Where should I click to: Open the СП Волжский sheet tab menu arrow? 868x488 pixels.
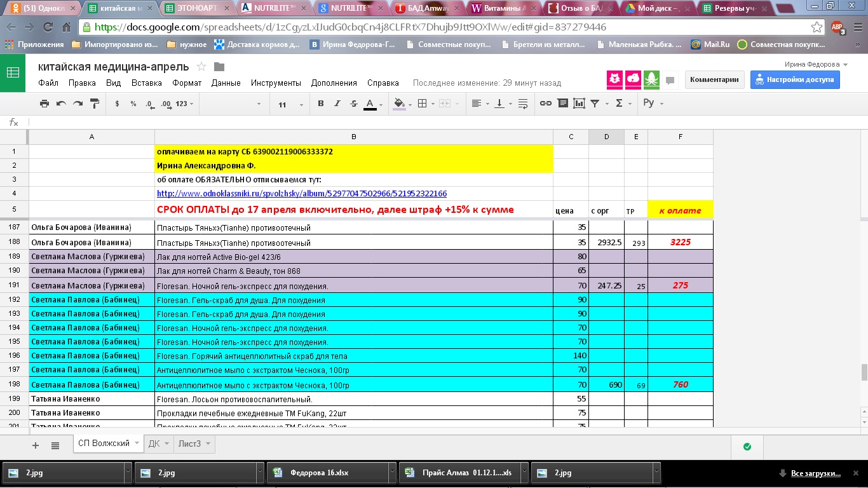tap(137, 444)
